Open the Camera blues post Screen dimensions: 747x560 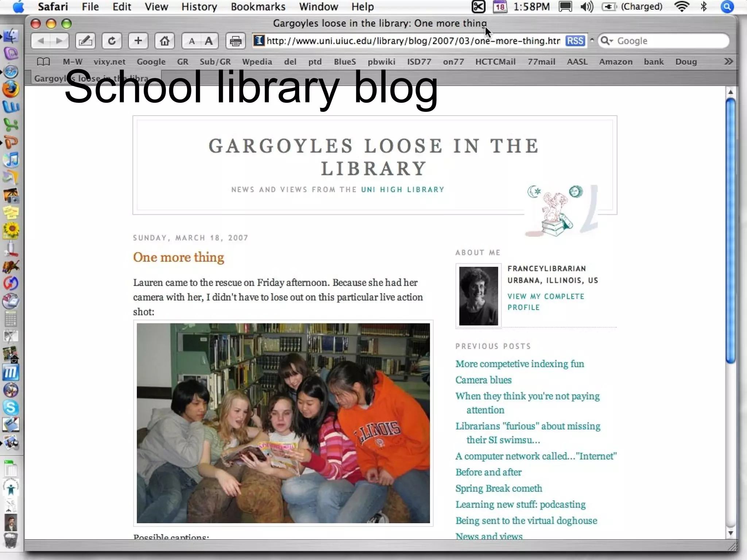tap(483, 380)
